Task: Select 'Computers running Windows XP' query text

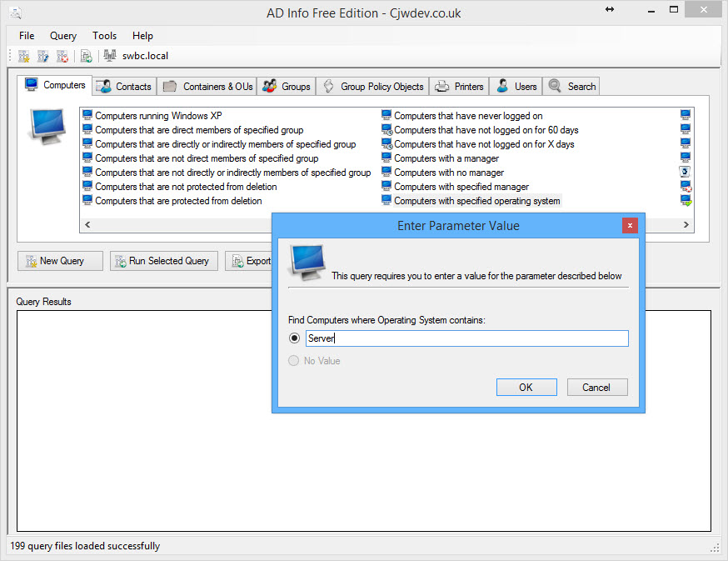Action: 158,115
